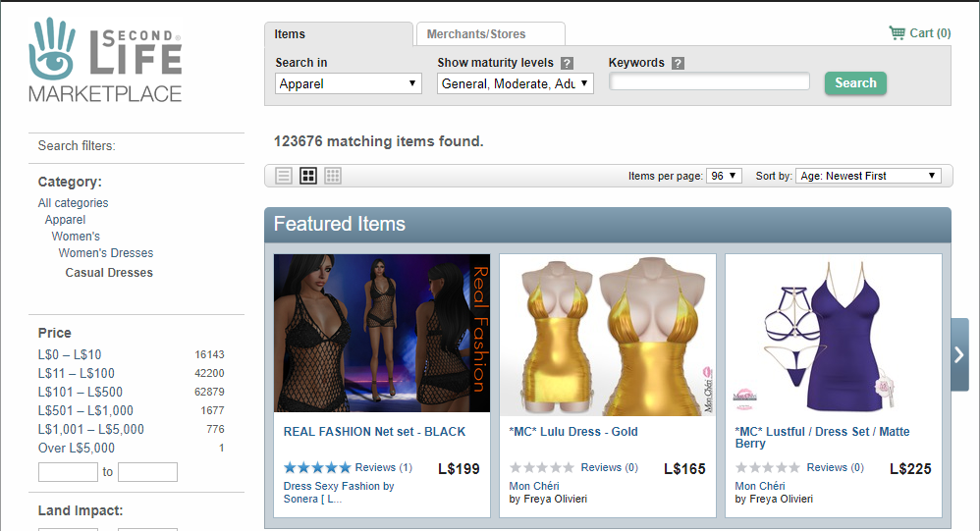Open the maturity levels dropdown

pos(515,83)
